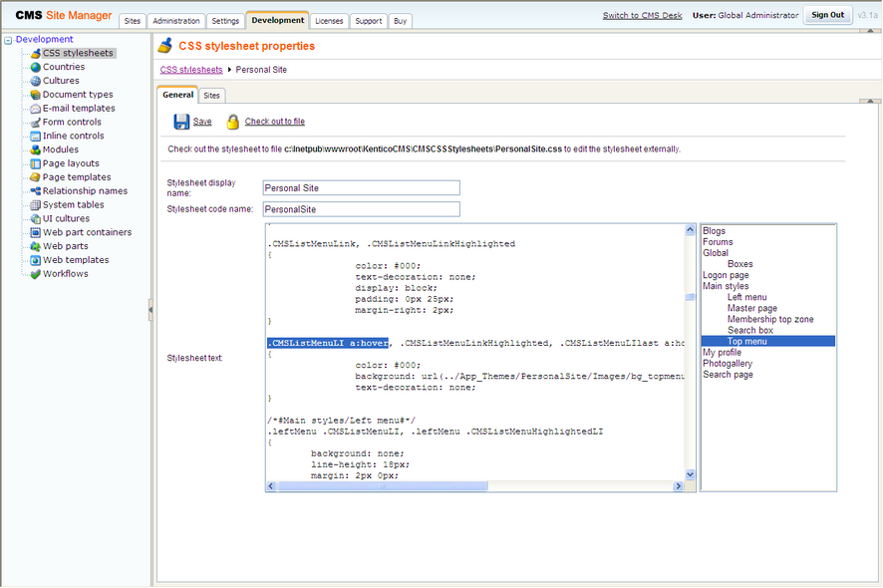Viewport: 883px width, 588px height.
Task: Click the Document types icon
Action: click(x=36, y=95)
